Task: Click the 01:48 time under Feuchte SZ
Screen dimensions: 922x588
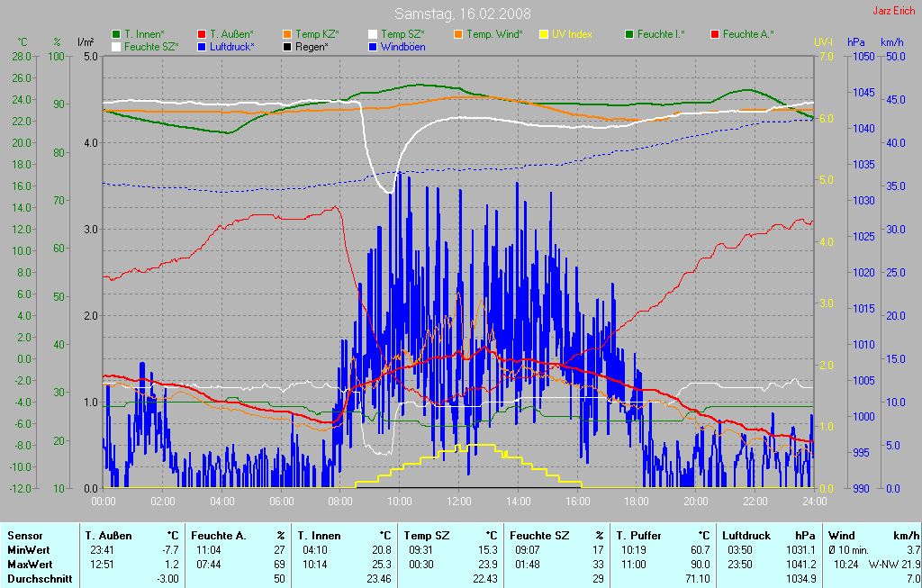Action: 527,565
